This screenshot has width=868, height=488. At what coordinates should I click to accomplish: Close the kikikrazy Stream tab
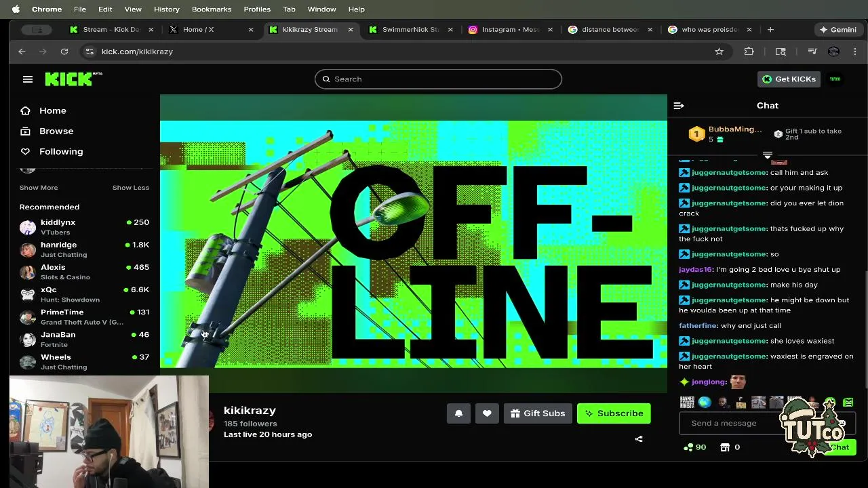(351, 30)
